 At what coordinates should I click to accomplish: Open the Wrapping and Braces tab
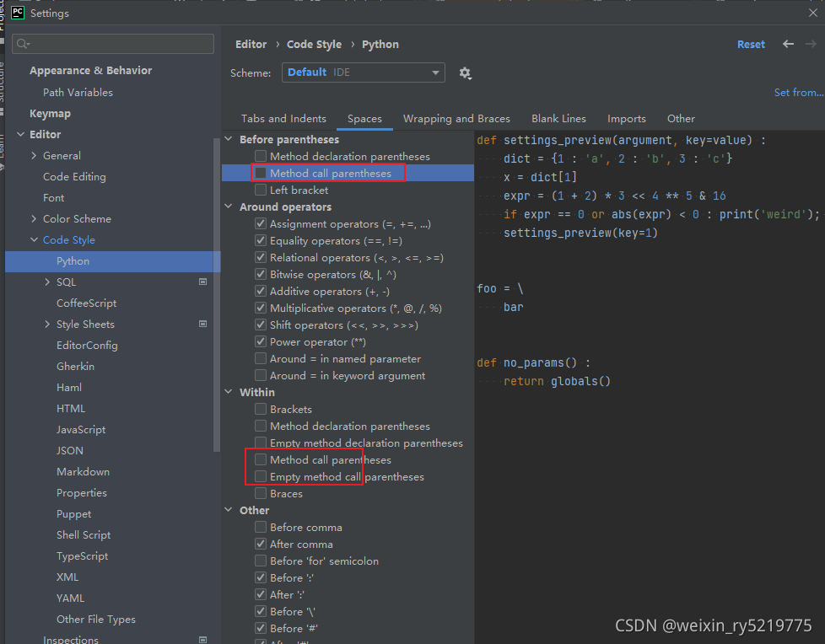click(x=456, y=119)
